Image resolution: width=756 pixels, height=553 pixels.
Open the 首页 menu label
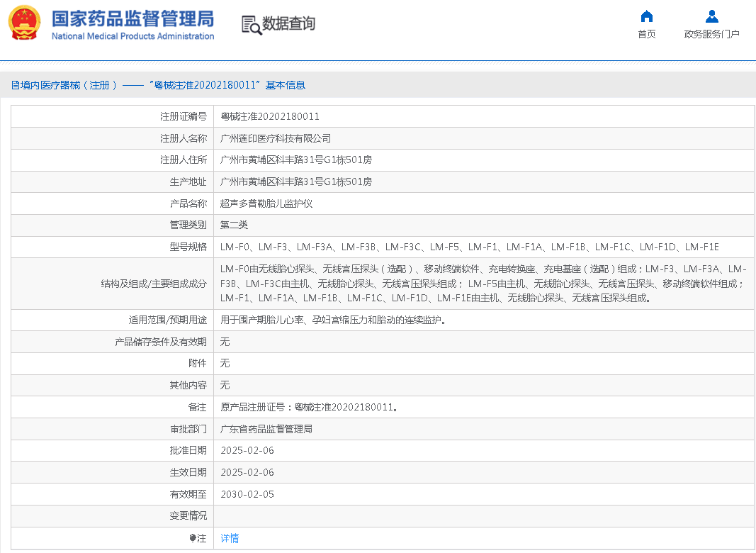click(646, 34)
